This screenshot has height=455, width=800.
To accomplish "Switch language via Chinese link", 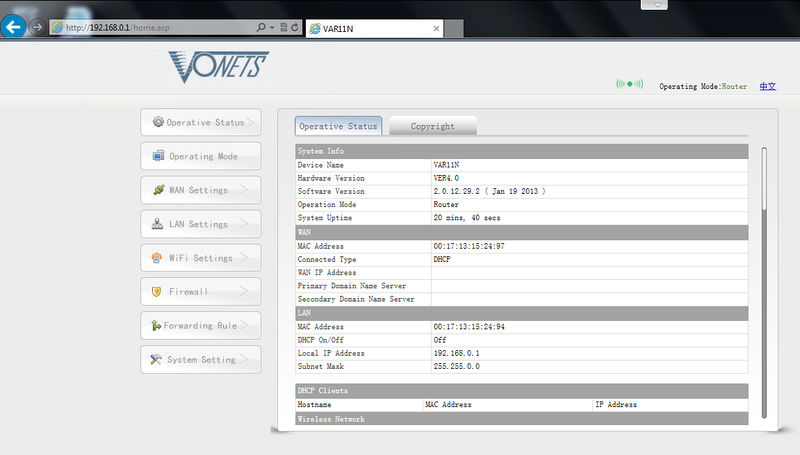I will (x=767, y=86).
